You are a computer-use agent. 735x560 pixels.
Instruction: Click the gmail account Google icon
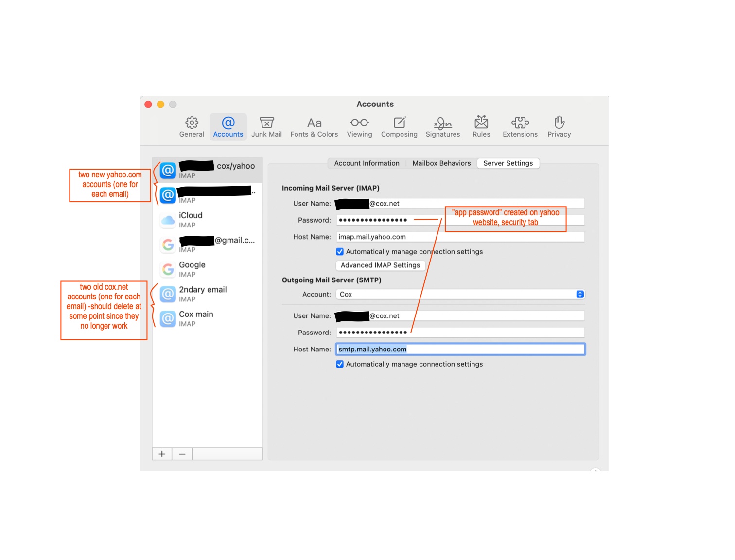[168, 245]
